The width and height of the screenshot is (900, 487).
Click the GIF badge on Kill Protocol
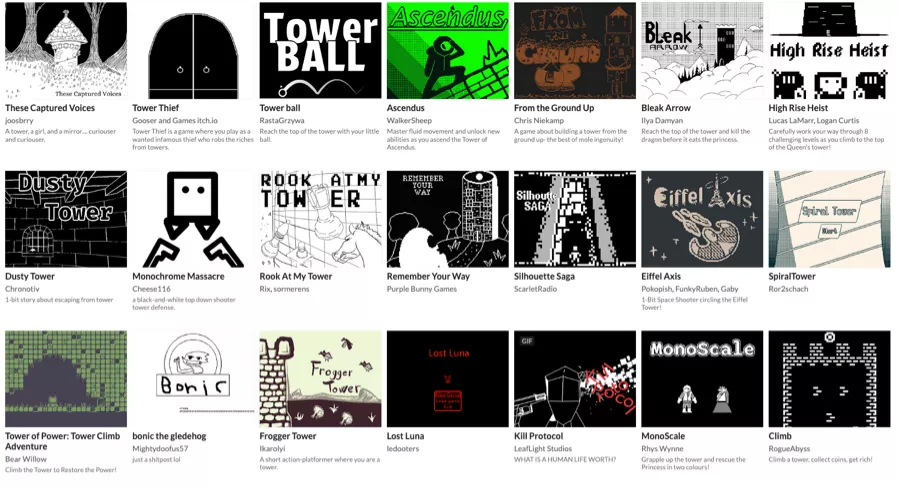coord(527,341)
